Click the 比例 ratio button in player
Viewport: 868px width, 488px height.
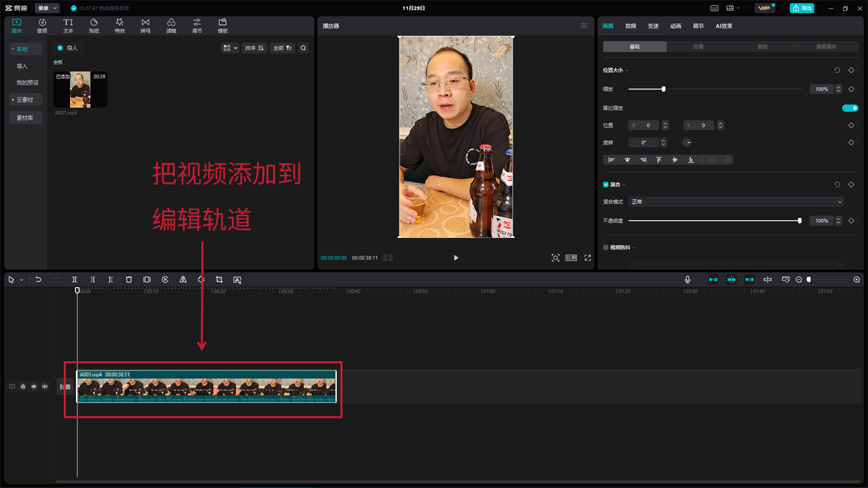(571, 258)
